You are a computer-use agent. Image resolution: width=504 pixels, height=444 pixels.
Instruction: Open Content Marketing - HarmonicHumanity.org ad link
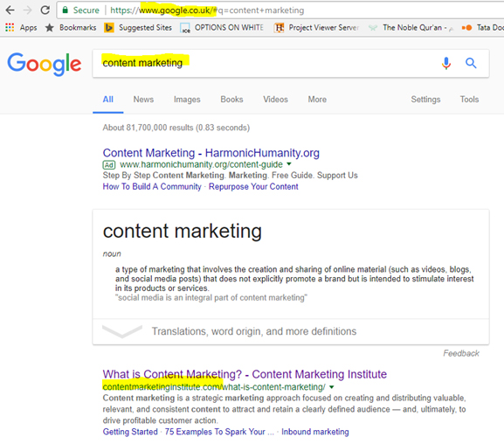click(211, 153)
